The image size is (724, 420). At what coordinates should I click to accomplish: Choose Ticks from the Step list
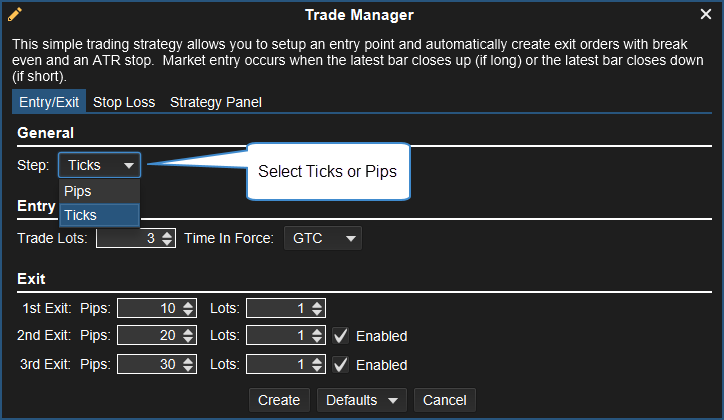[80, 215]
